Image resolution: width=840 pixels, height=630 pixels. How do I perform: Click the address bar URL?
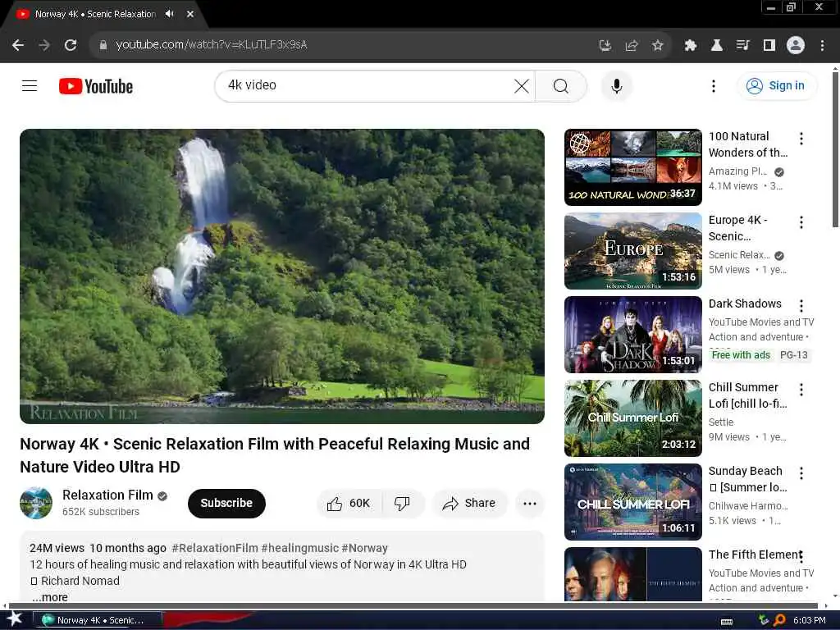(x=211, y=44)
